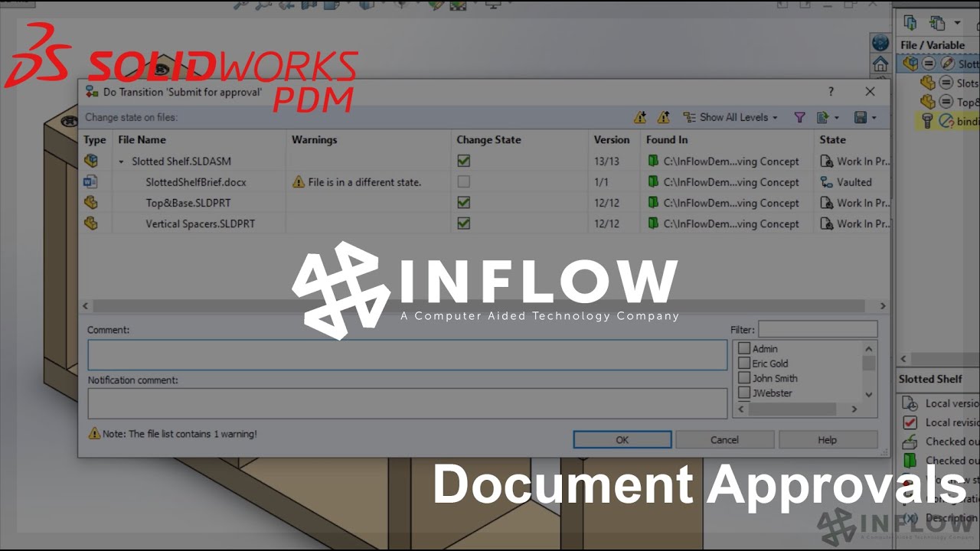Image resolution: width=980 pixels, height=551 pixels.
Task: Open the dropdown arrow next to export icon
Action: [x=836, y=118]
